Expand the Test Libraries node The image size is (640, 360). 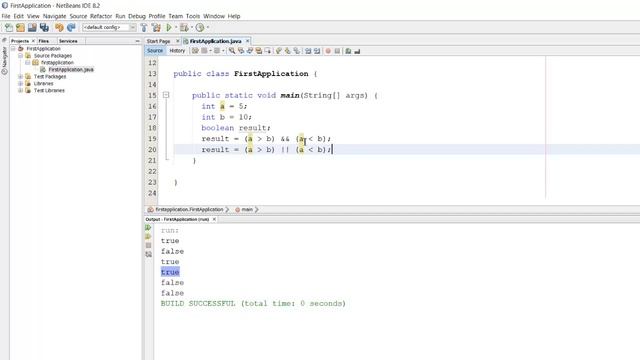[x=20, y=90]
